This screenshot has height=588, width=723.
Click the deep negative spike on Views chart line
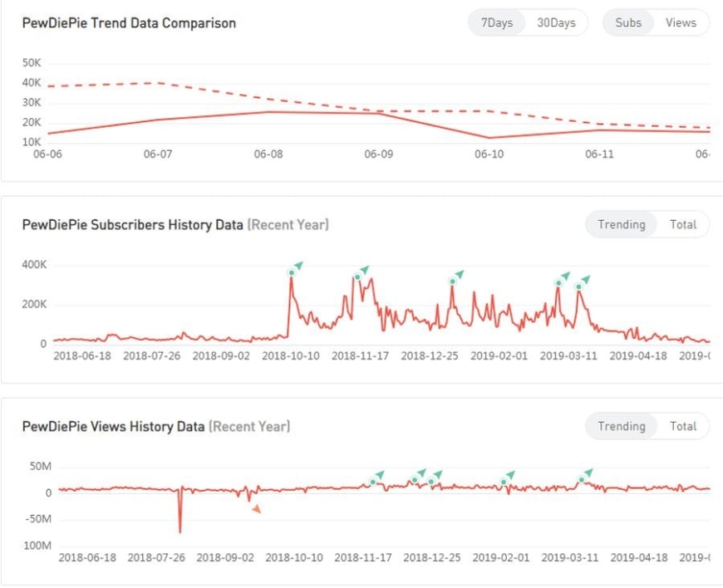click(180, 512)
